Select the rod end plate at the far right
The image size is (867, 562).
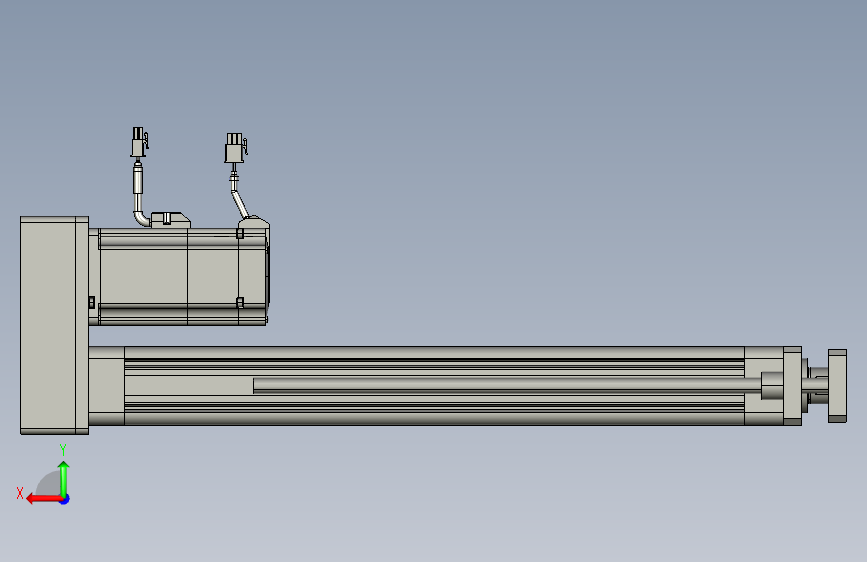[837, 386]
